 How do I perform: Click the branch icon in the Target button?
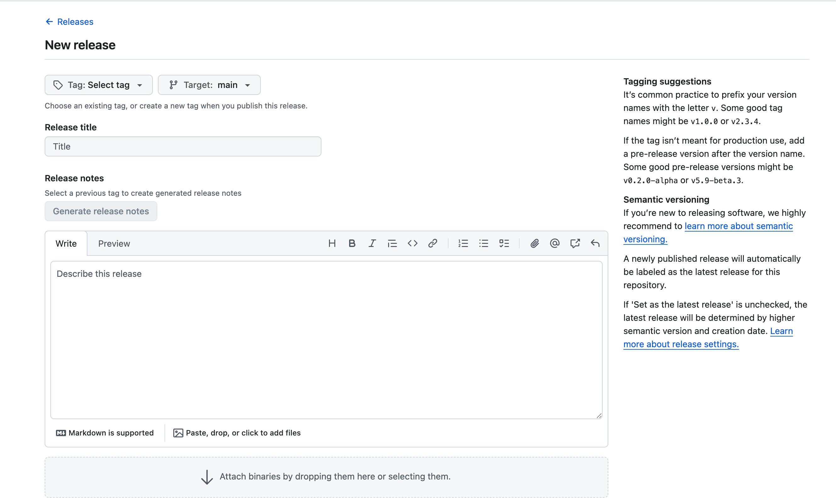(173, 85)
